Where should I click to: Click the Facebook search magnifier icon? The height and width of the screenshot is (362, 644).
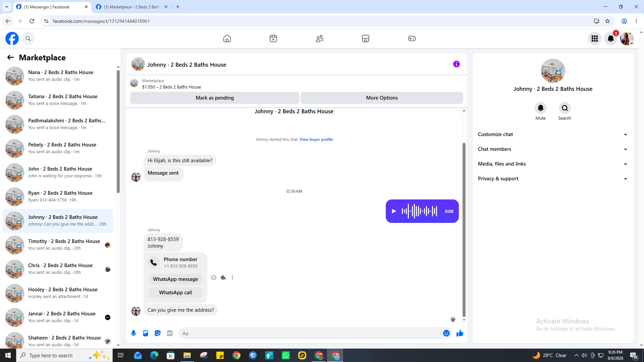click(x=28, y=39)
